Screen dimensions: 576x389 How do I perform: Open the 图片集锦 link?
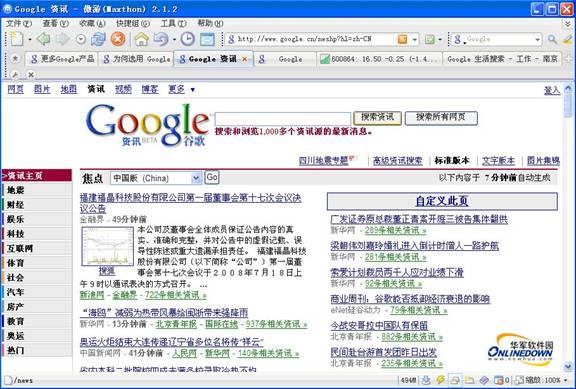pos(543,161)
